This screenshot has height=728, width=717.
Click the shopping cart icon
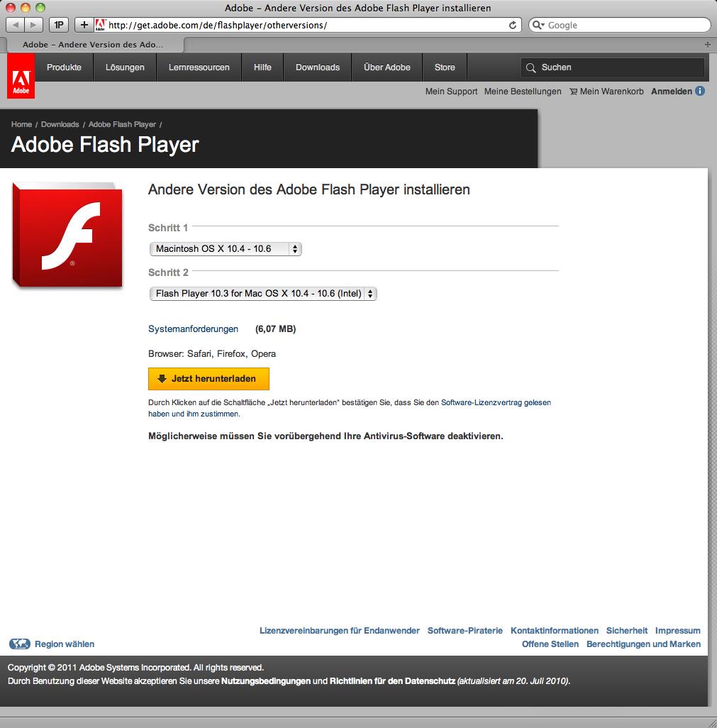click(574, 92)
